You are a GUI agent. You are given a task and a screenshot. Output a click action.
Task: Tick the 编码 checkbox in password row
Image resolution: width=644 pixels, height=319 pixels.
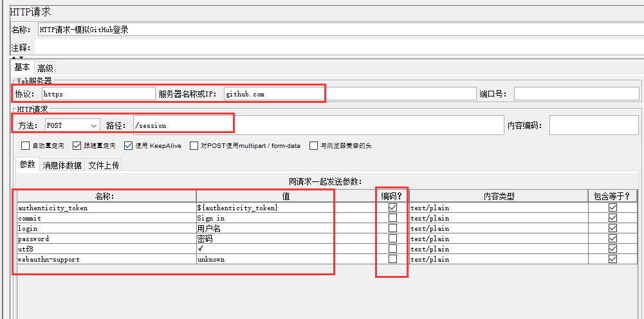[392, 239]
